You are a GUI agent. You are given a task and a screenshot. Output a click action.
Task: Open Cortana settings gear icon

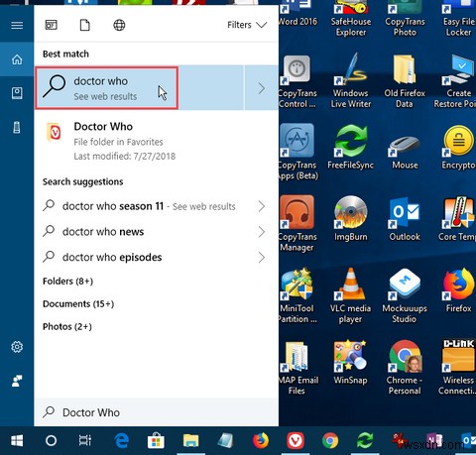tap(17, 347)
